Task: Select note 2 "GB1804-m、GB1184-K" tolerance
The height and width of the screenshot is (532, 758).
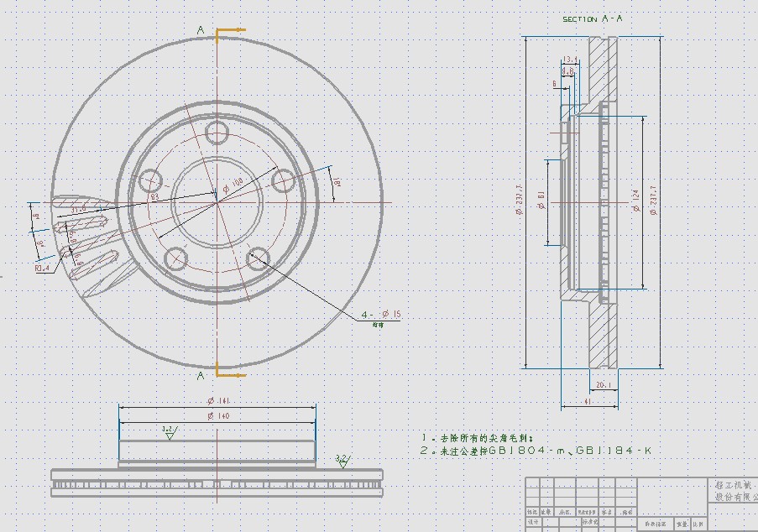Action: tap(536, 451)
